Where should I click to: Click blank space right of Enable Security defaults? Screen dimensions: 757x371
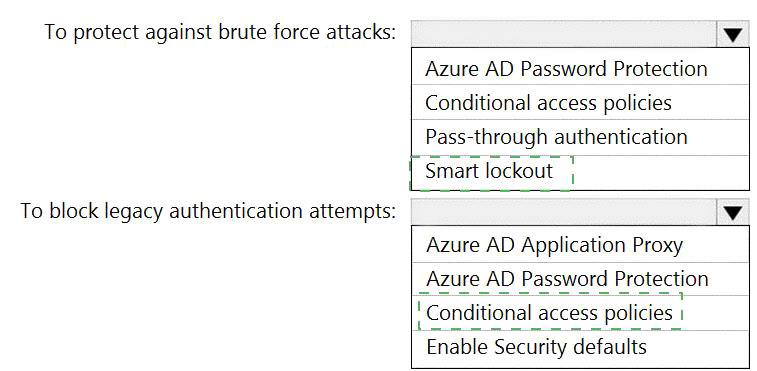pyautogui.click(x=698, y=349)
